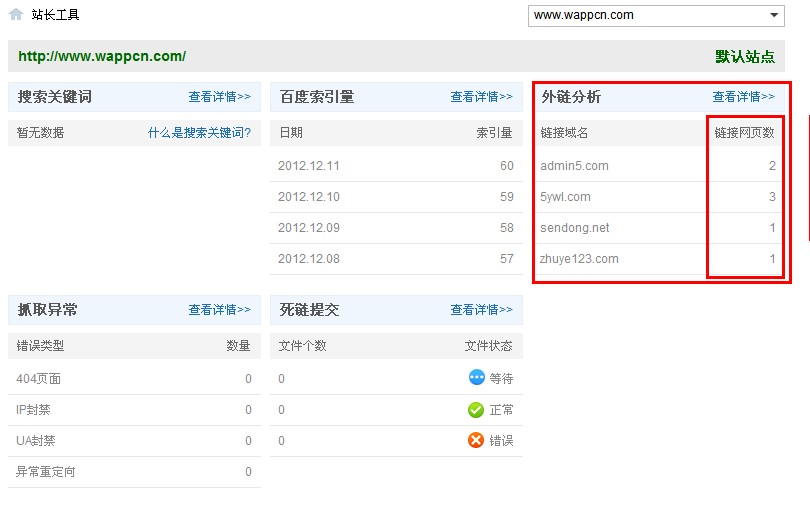Open 查看详情 for 死链提交 panel
The height and width of the screenshot is (532, 810).
(x=481, y=310)
